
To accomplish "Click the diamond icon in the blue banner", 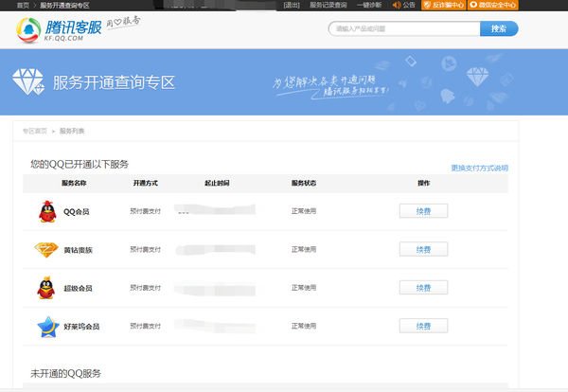I will [x=28, y=81].
